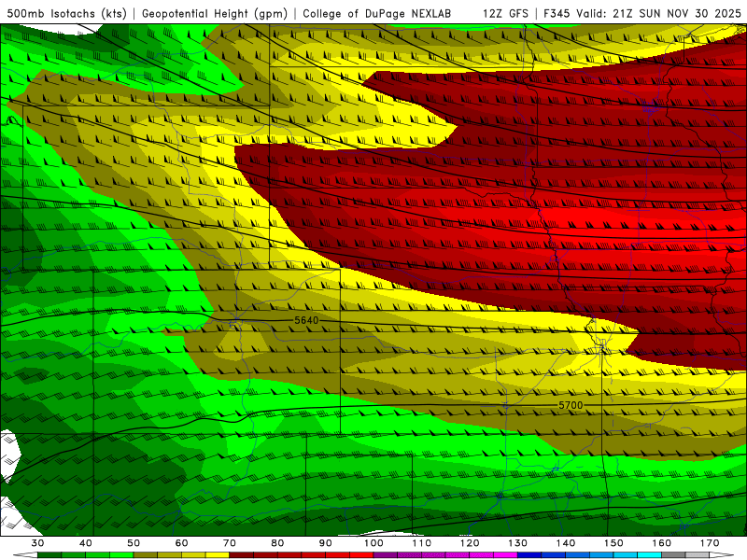Select the bright red legend swatch before 100
The width and height of the screenshot is (747, 560).
(x=361, y=555)
